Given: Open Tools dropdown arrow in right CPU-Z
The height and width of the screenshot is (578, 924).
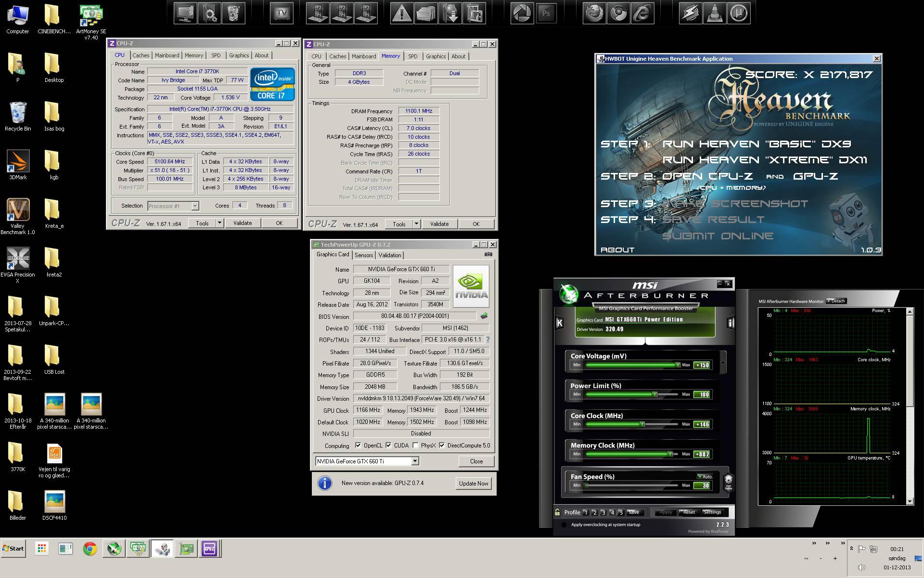Looking at the screenshot, I should pos(416,223).
